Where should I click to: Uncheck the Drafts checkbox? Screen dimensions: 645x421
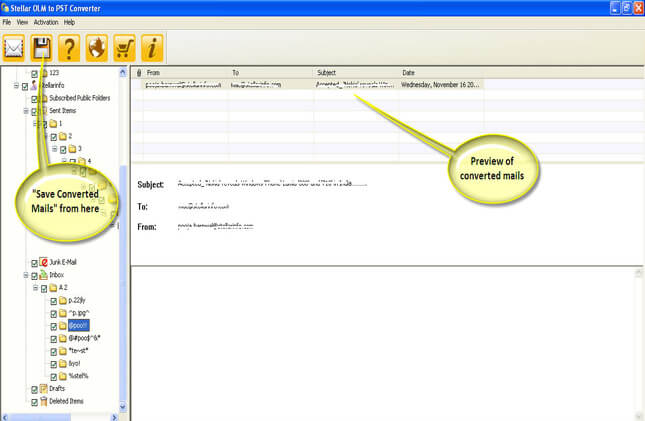click(35, 389)
